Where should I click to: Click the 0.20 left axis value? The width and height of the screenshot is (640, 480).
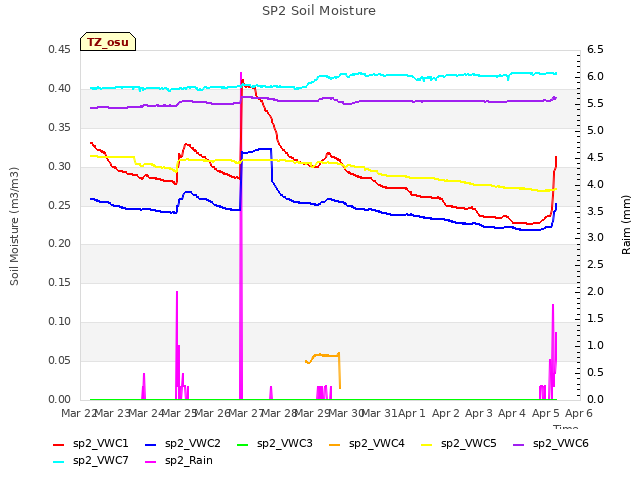pyautogui.click(x=59, y=244)
